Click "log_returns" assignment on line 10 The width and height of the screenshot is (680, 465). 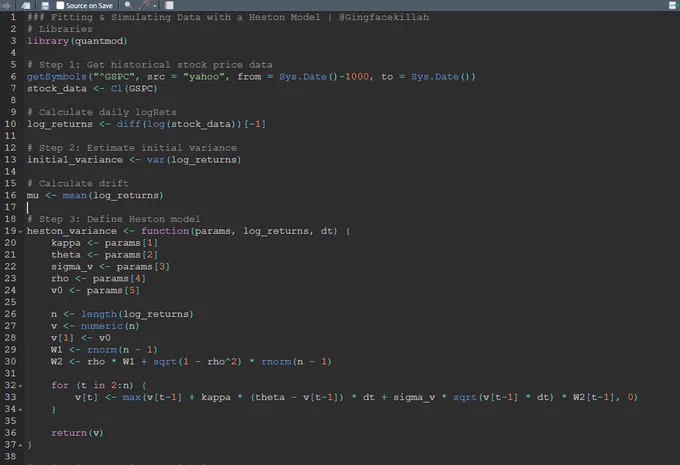pyautogui.click(x=60, y=124)
